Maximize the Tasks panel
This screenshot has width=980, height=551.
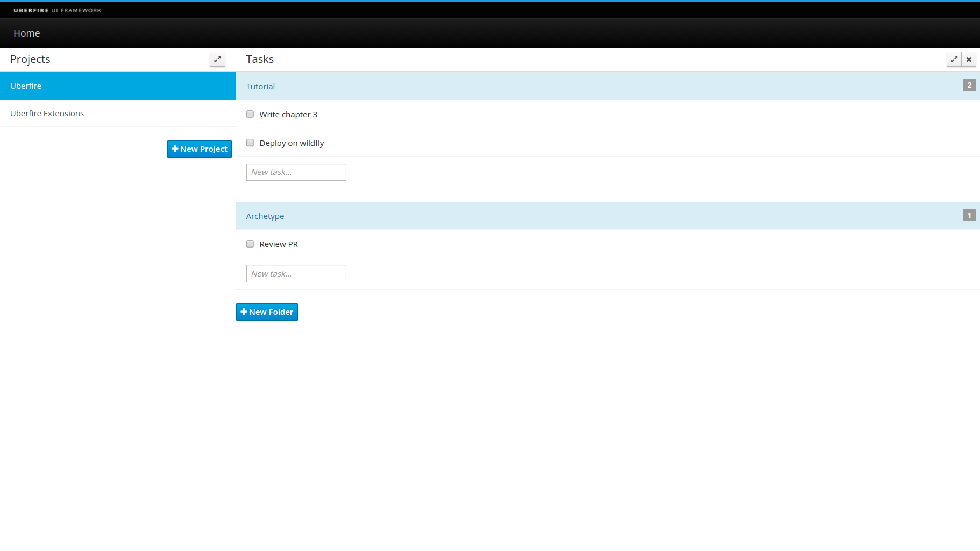tap(954, 59)
